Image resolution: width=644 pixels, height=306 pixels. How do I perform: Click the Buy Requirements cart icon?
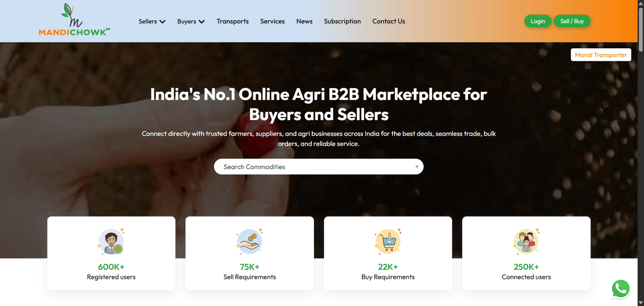click(x=388, y=242)
